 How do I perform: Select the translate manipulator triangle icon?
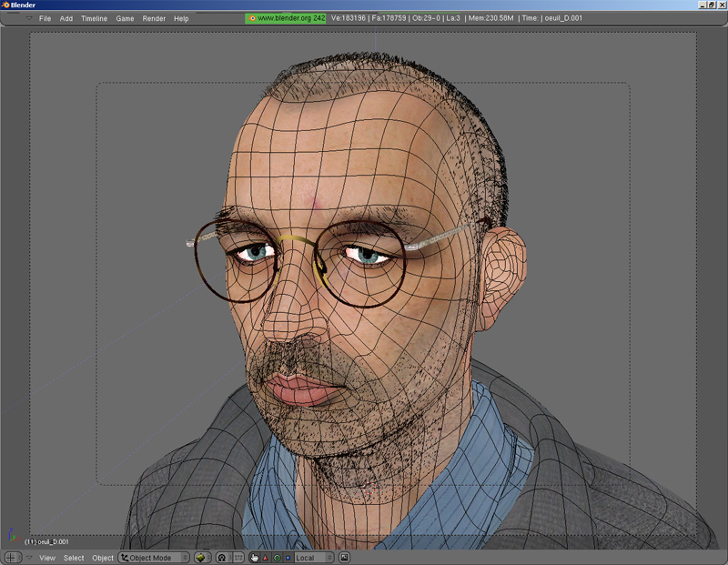click(x=266, y=558)
